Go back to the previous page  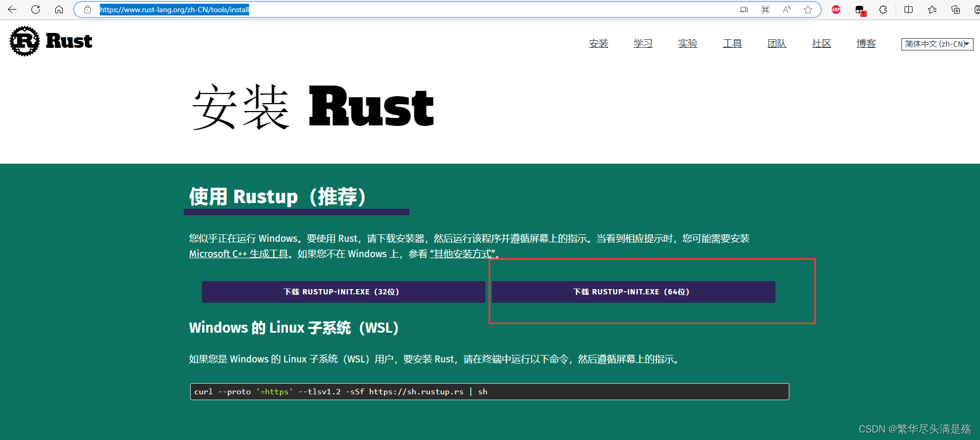click(x=12, y=10)
